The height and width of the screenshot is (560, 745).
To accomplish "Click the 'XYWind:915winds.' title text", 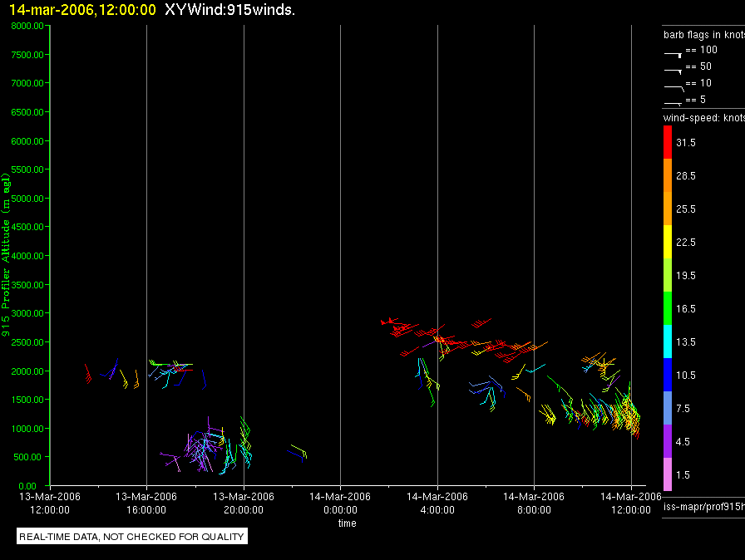I will [230, 9].
